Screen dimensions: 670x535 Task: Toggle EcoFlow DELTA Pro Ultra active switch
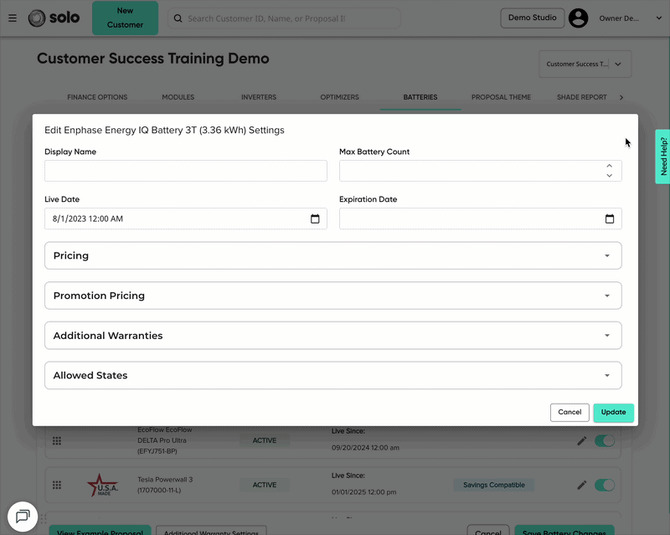605,441
